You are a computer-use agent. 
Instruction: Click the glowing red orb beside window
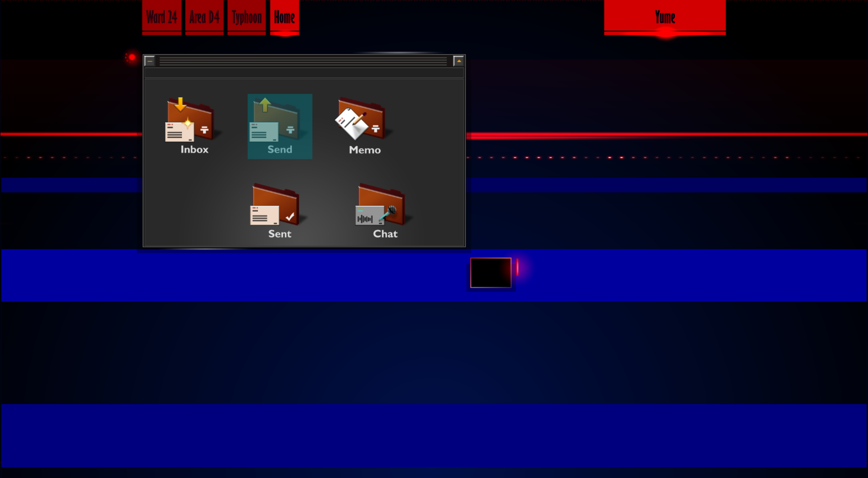click(x=132, y=57)
